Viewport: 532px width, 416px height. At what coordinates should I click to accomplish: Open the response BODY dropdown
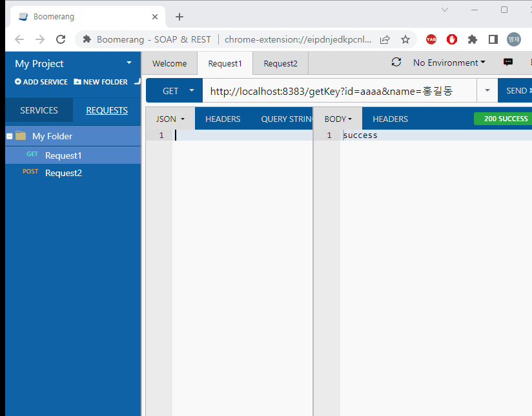(338, 119)
